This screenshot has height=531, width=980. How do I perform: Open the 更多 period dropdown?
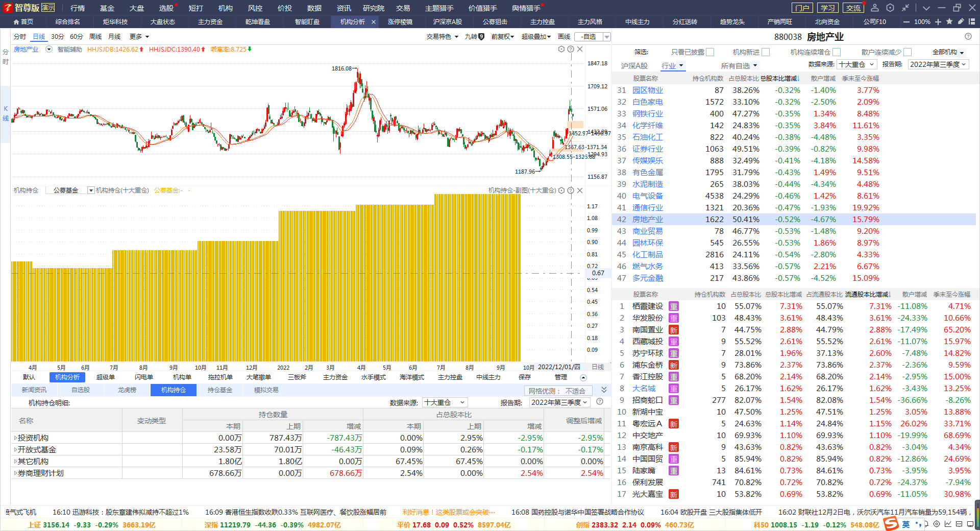[139, 37]
